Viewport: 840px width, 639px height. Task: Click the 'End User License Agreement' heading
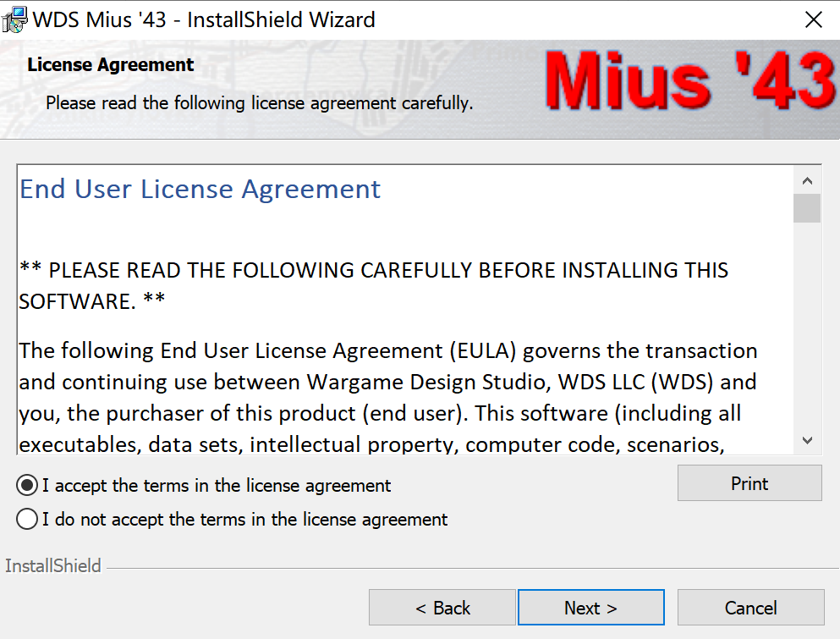coord(200,190)
